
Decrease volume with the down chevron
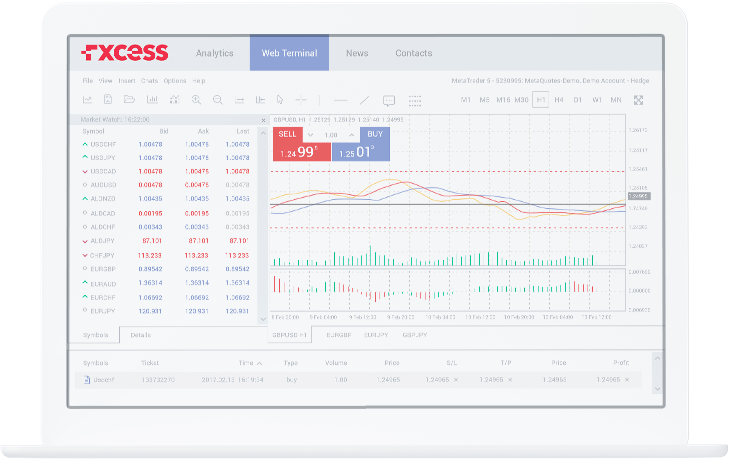point(310,134)
